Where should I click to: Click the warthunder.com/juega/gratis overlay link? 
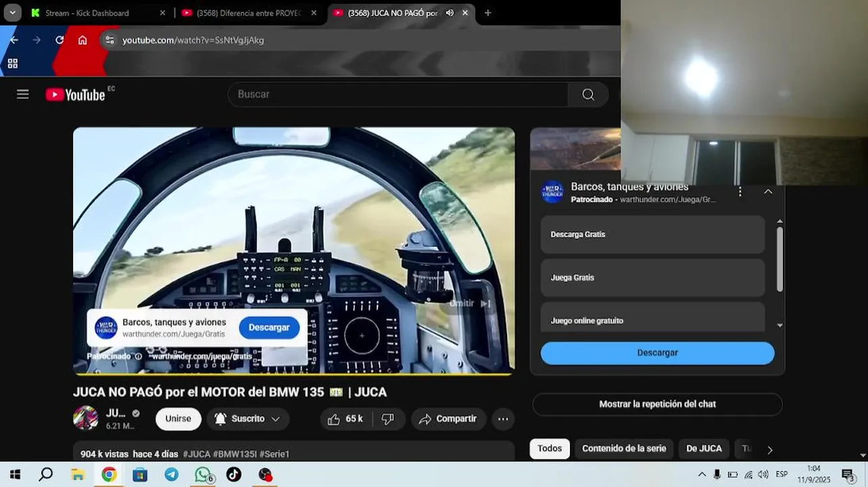[x=201, y=356]
